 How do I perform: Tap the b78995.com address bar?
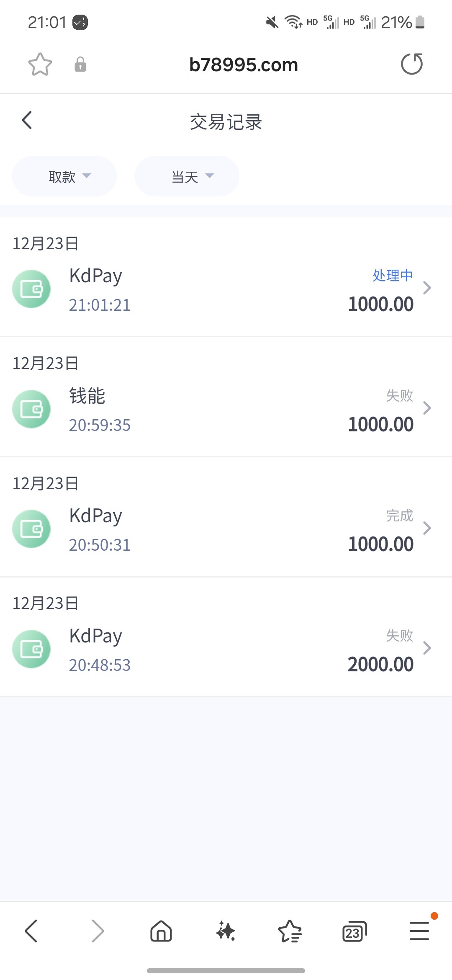pos(243,64)
